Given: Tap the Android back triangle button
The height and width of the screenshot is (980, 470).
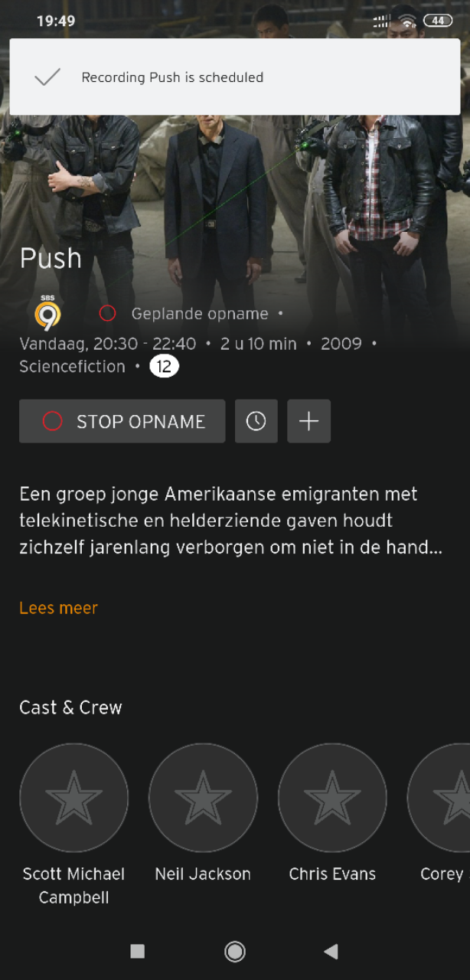Looking at the screenshot, I should pos(331,951).
